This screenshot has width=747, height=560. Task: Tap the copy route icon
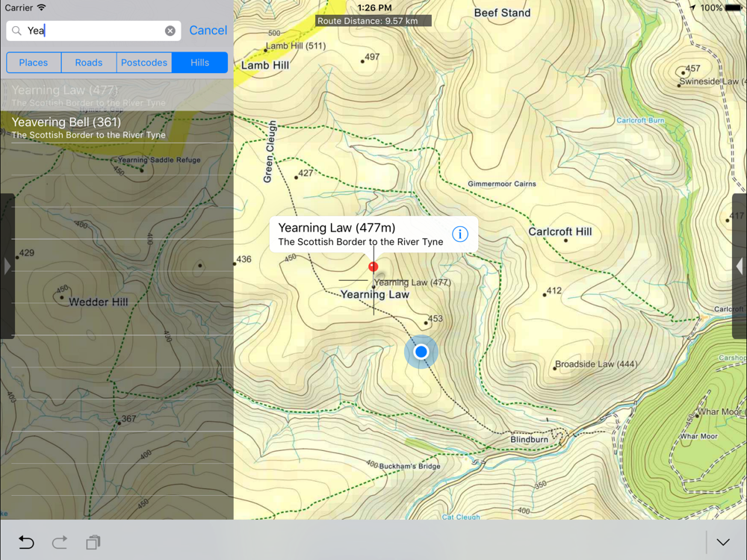pos(93,542)
